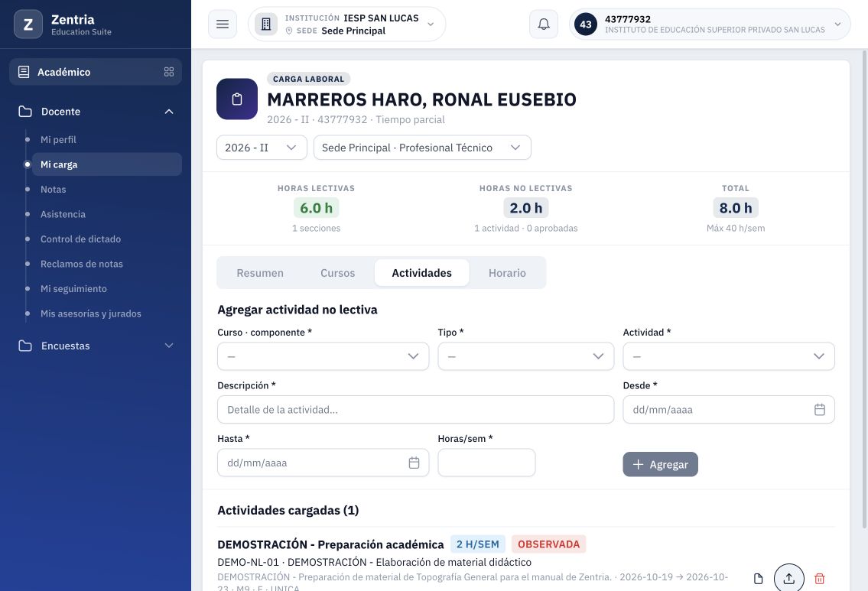
Task: Switch to the Cursos tab
Action: [338, 273]
